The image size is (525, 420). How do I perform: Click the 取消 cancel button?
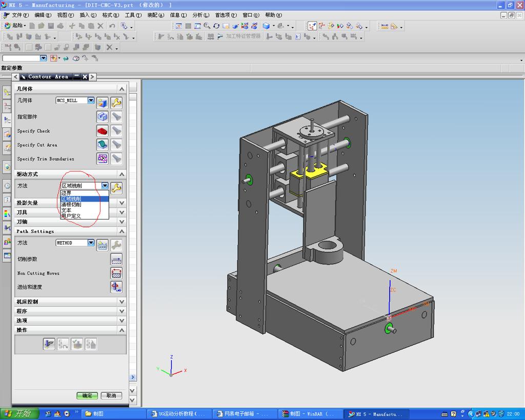click(111, 395)
